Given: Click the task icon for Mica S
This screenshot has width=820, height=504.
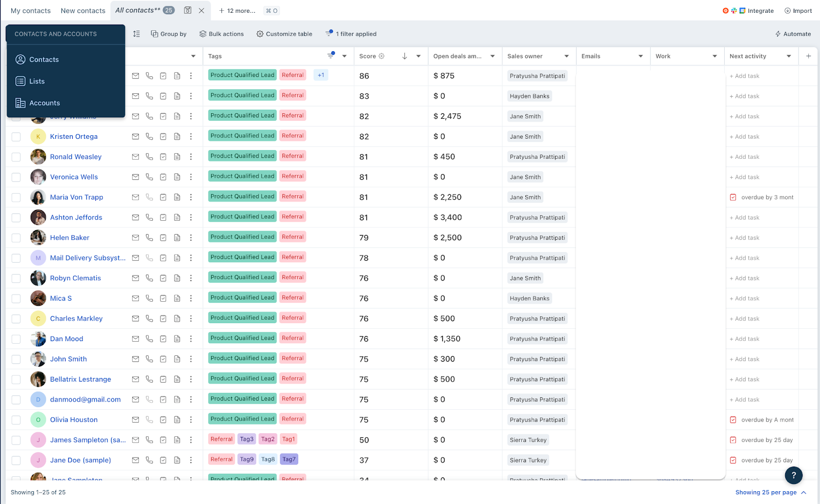Looking at the screenshot, I should coord(163,298).
